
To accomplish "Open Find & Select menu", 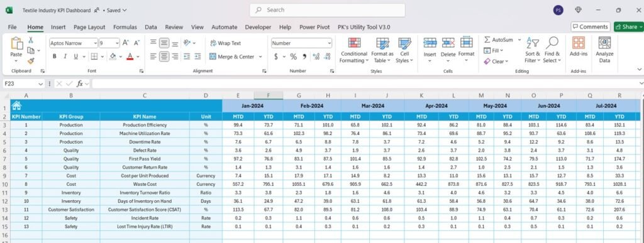I will (x=552, y=50).
